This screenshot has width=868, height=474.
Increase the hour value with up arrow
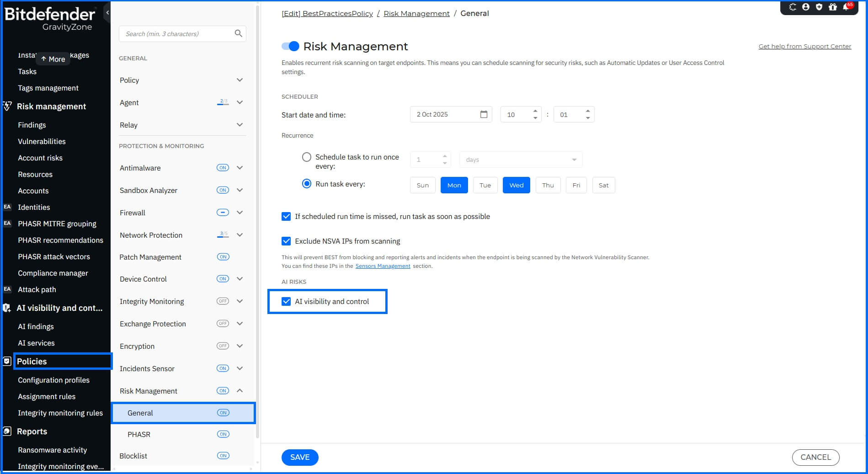click(x=535, y=111)
